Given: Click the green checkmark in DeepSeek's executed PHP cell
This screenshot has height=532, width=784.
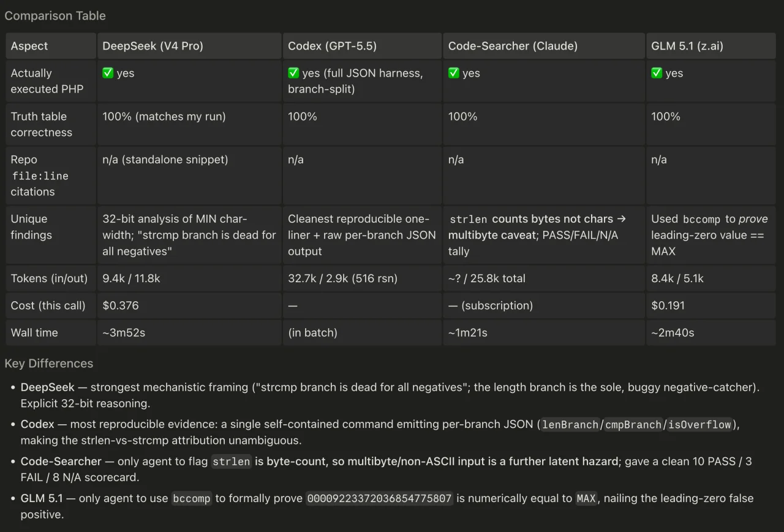Looking at the screenshot, I should [x=108, y=73].
